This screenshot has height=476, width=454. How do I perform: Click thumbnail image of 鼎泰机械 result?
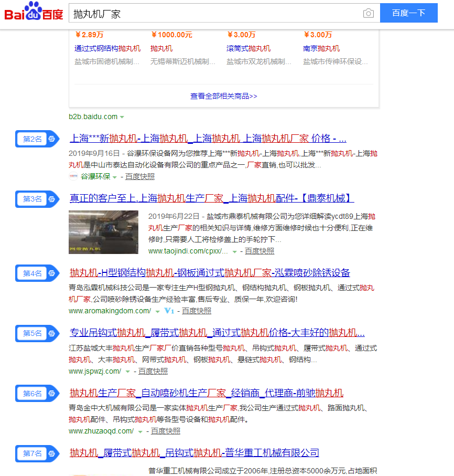[x=103, y=232]
